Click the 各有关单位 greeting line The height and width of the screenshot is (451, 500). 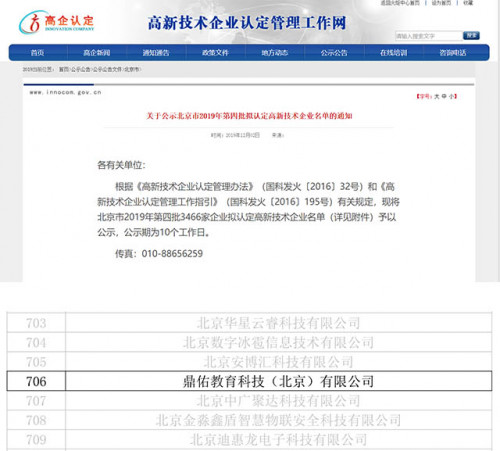pyautogui.click(x=121, y=165)
